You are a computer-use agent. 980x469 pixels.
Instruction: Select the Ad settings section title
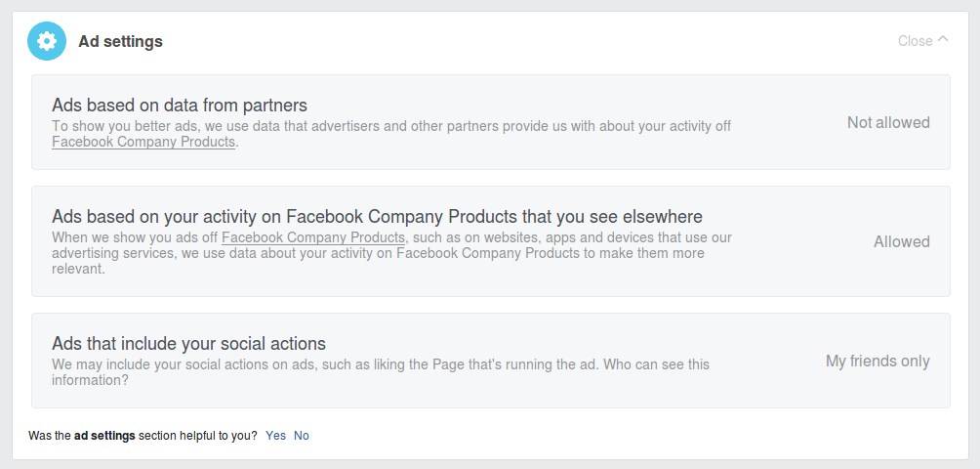[x=121, y=41]
